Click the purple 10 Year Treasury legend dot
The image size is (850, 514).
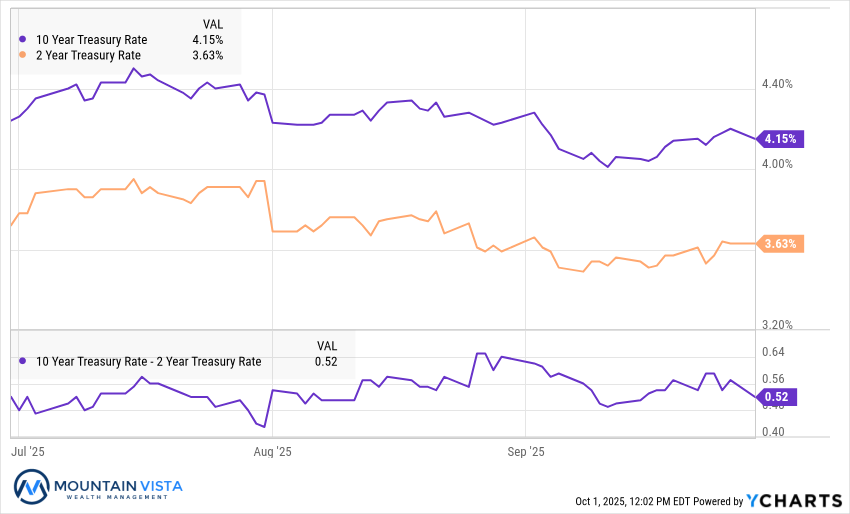pos(22,39)
